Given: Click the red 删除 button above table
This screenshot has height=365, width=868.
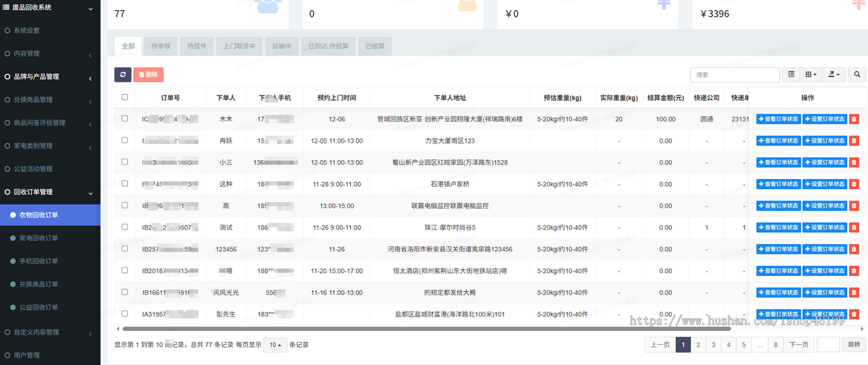Looking at the screenshot, I should pyautogui.click(x=148, y=75).
